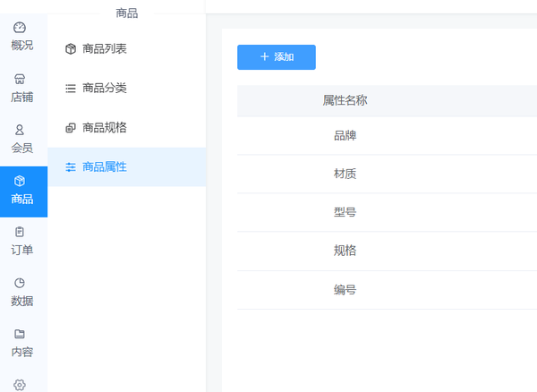
Task: Select the 品牌 attribute row
Action: click(x=345, y=136)
